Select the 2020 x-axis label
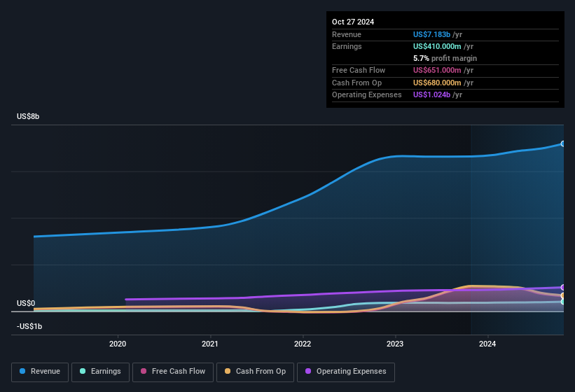This screenshot has height=392, width=575. pyautogui.click(x=118, y=344)
